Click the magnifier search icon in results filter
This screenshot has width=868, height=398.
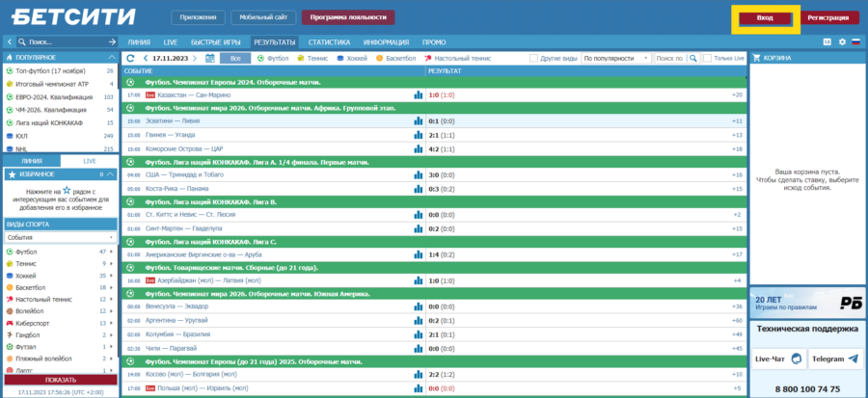coord(693,58)
